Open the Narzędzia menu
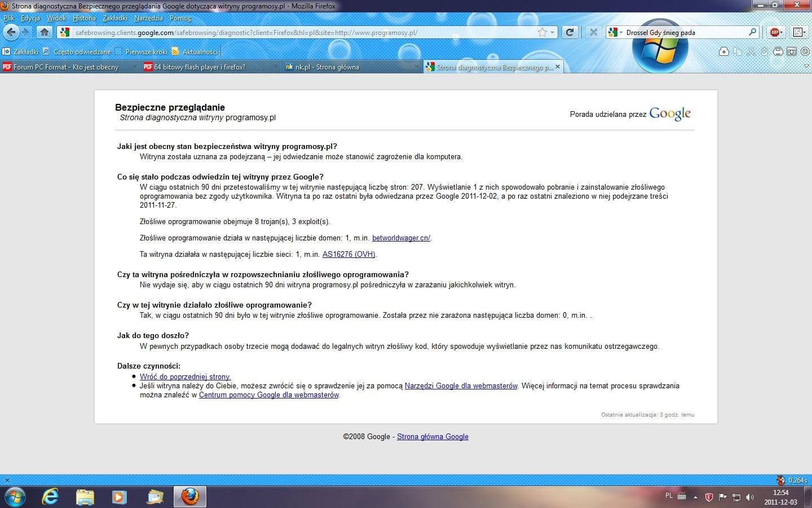Screen dimensions: 812x508 click(x=148, y=18)
